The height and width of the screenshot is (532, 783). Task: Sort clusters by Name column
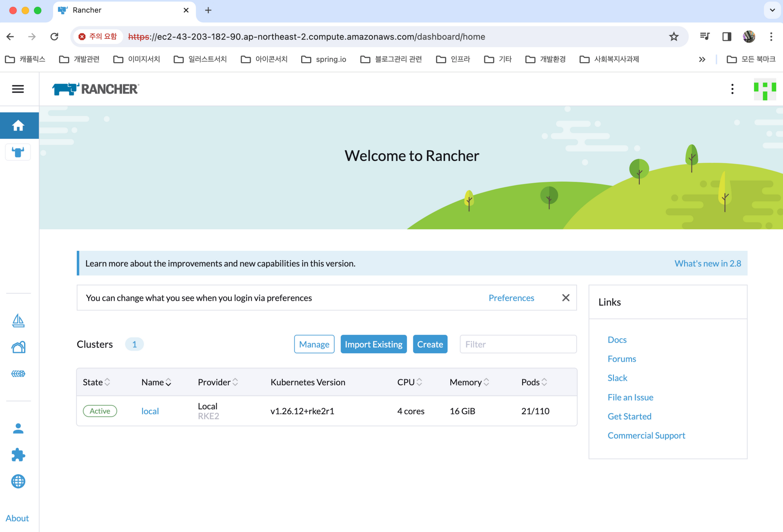point(156,382)
